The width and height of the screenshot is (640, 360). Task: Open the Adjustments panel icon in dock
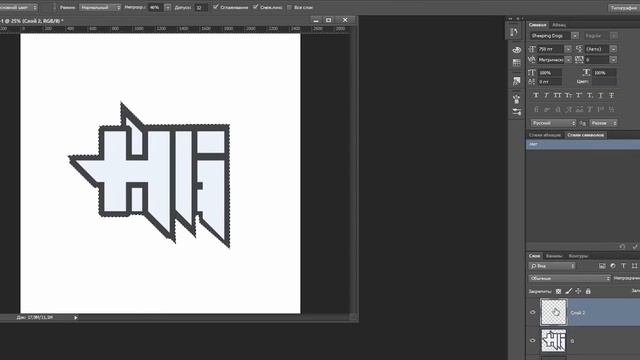[x=516, y=81]
